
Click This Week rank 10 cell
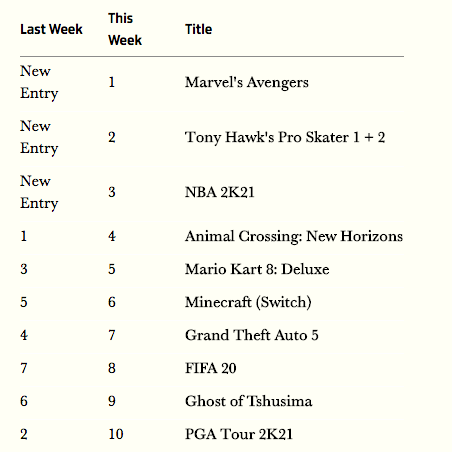(x=116, y=434)
